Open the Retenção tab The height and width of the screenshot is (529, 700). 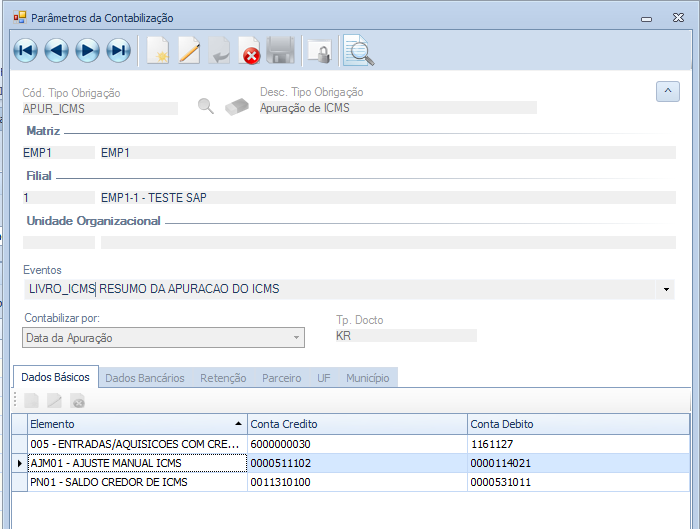223,378
